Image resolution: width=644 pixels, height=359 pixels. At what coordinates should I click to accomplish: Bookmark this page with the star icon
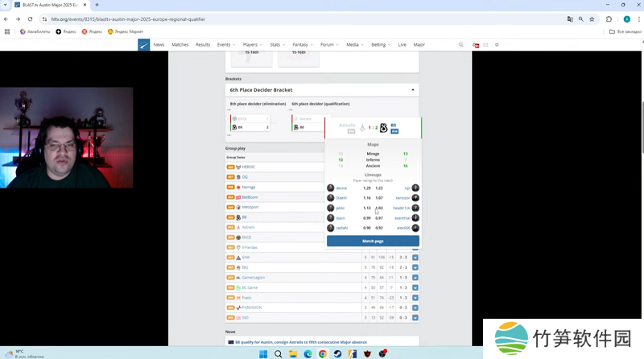tap(592, 19)
